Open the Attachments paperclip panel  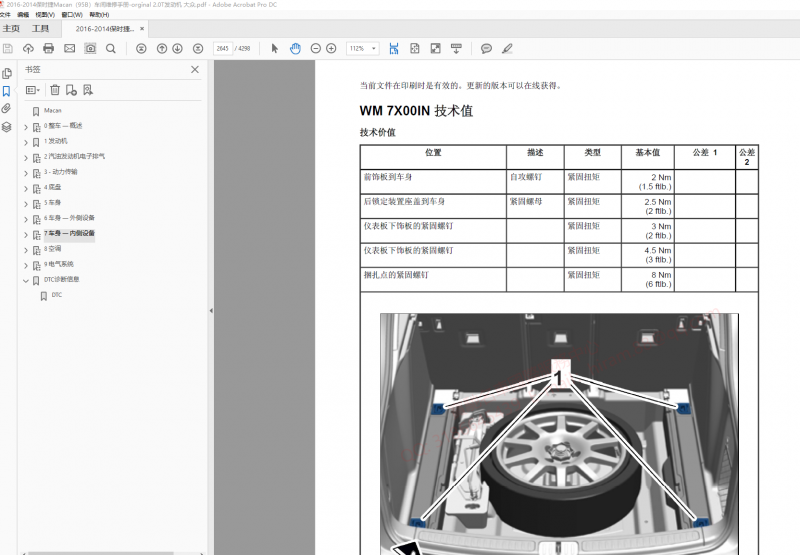coord(7,109)
